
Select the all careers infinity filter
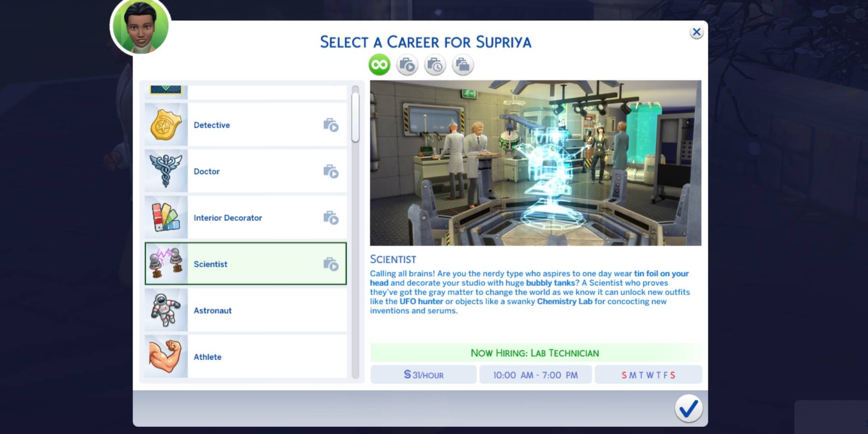380,65
